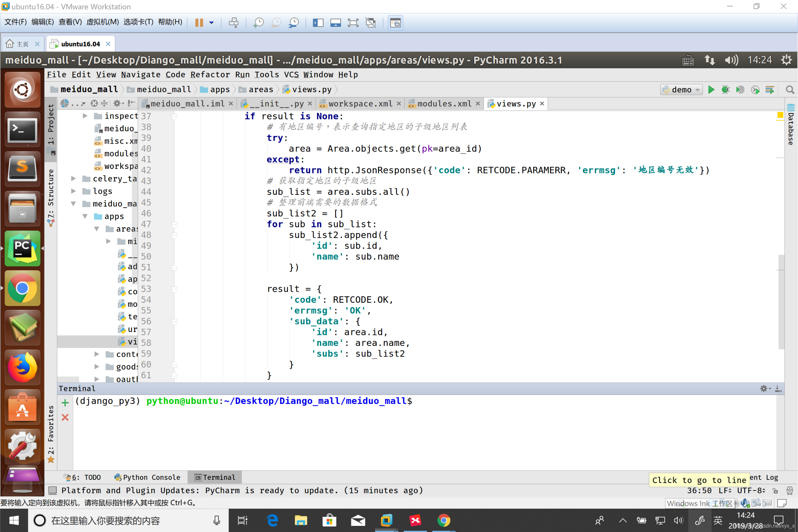The image size is (798, 532).
Task: Click PyCharm icon in Ubuntu launcher
Action: point(22,248)
